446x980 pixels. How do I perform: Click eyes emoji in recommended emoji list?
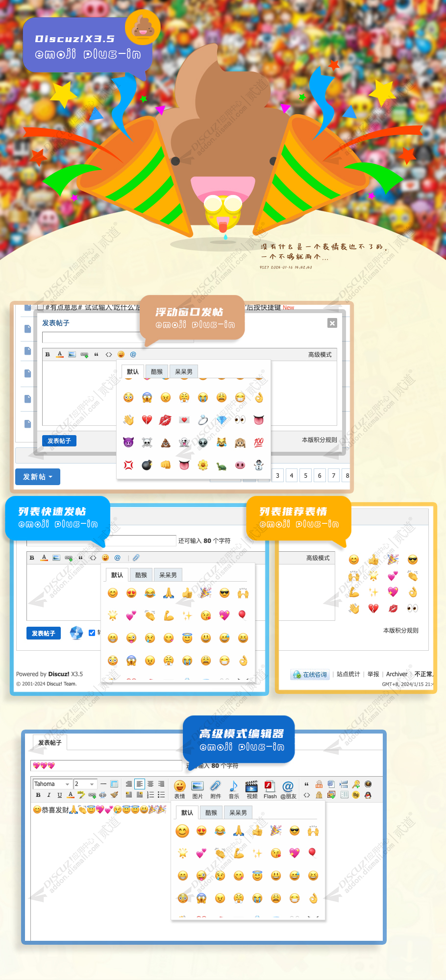[413, 608]
